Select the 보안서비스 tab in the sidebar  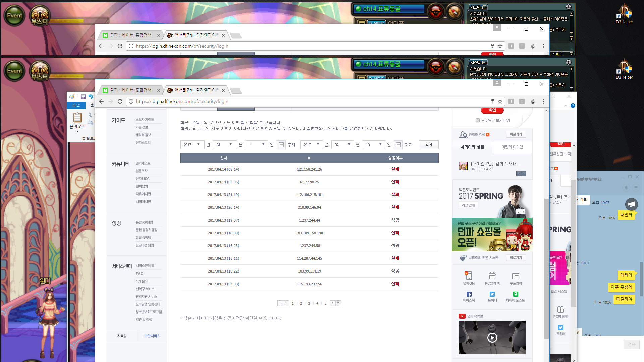click(152, 336)
